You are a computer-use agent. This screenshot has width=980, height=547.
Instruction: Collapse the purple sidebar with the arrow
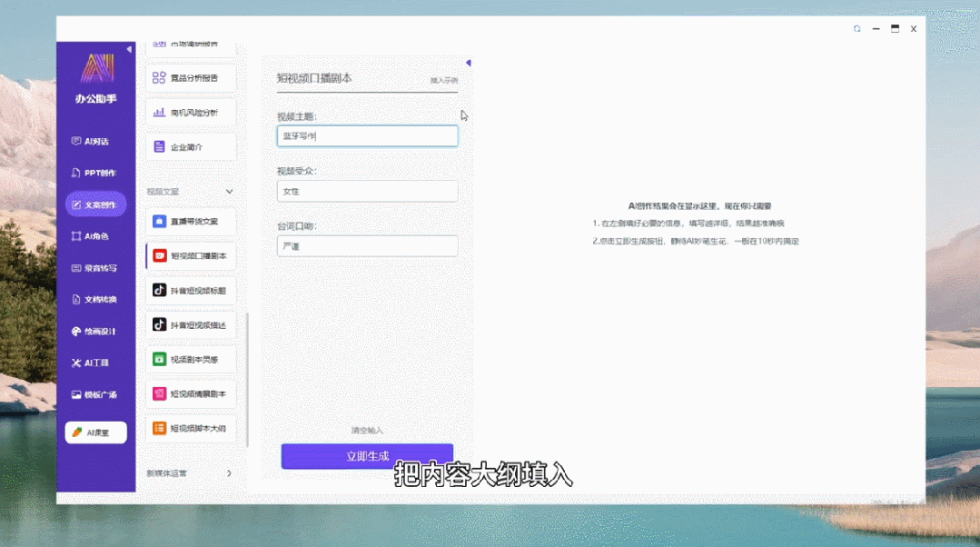[129, 49]
